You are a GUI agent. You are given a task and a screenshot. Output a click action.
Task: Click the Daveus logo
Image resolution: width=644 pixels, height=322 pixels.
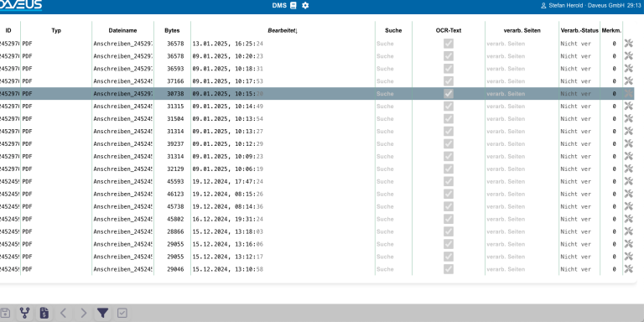coord(20,5)
